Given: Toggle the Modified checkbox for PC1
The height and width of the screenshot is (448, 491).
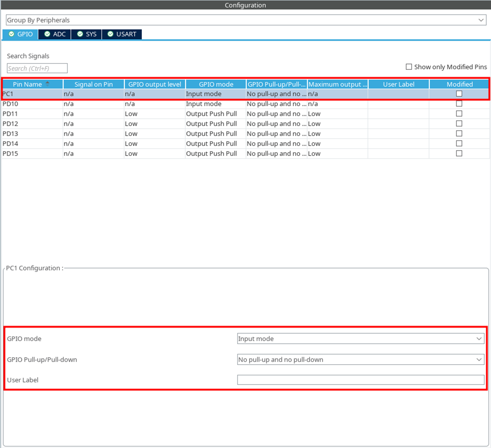Looking at the screenshot, I should (459, 94).
